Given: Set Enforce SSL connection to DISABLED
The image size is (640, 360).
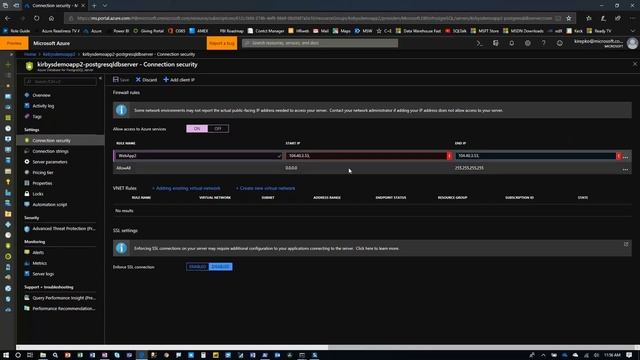Looking at the screenshot, I should pyautogui.click(x=220, y=267).
